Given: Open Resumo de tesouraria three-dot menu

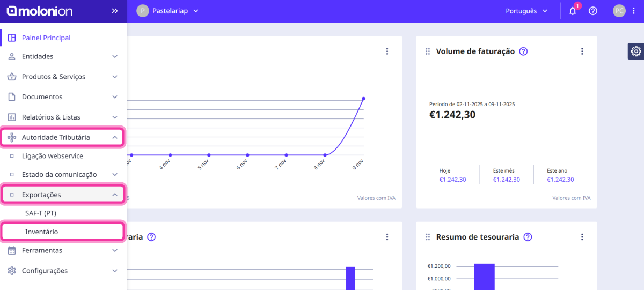Looking at the screenshot, I should click(582, 237).
